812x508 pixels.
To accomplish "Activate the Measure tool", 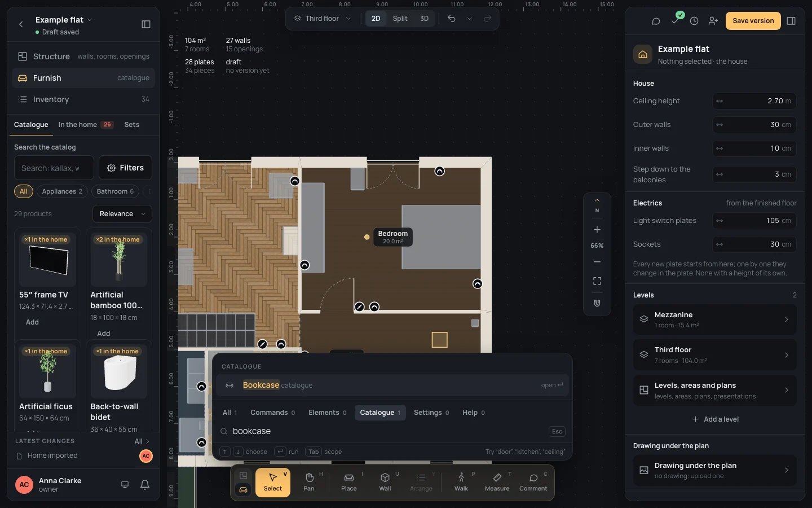I will click(497, 482).
